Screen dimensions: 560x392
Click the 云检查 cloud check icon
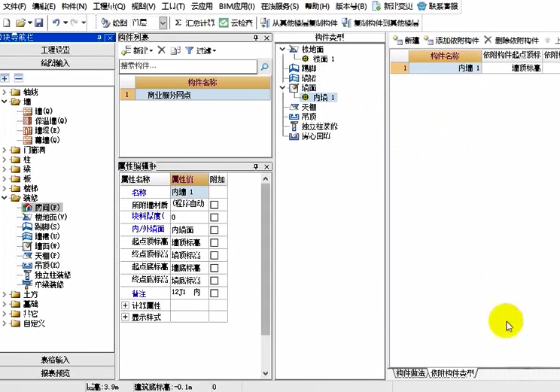tap(224, 23)
